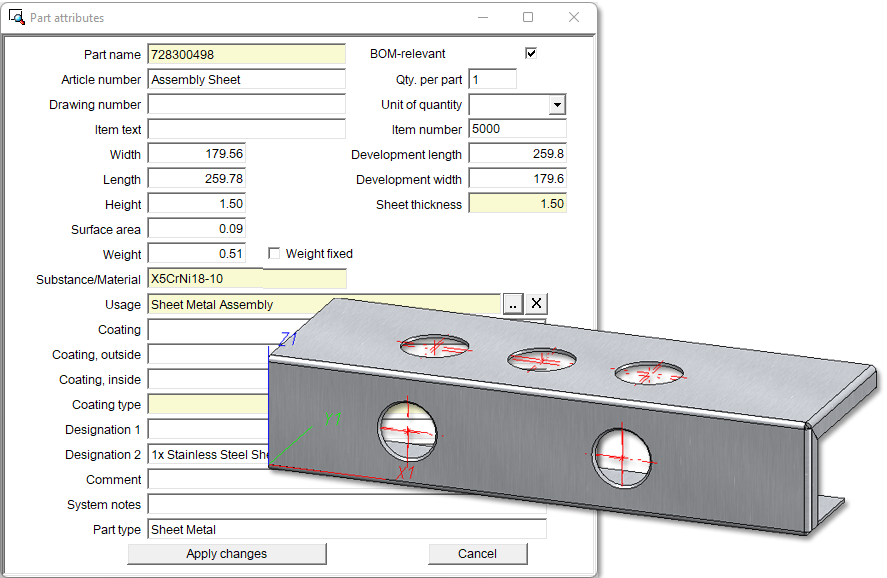Screen dimensions: 887x578
Task: Enable the Weight fixed checkbox
Action: click(x=274, y=253)
